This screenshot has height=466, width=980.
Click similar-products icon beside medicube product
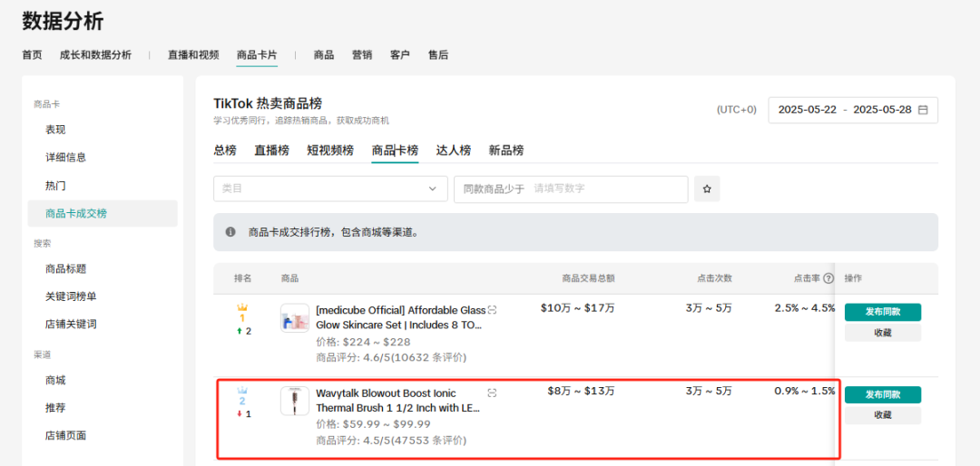click(493, 310)
